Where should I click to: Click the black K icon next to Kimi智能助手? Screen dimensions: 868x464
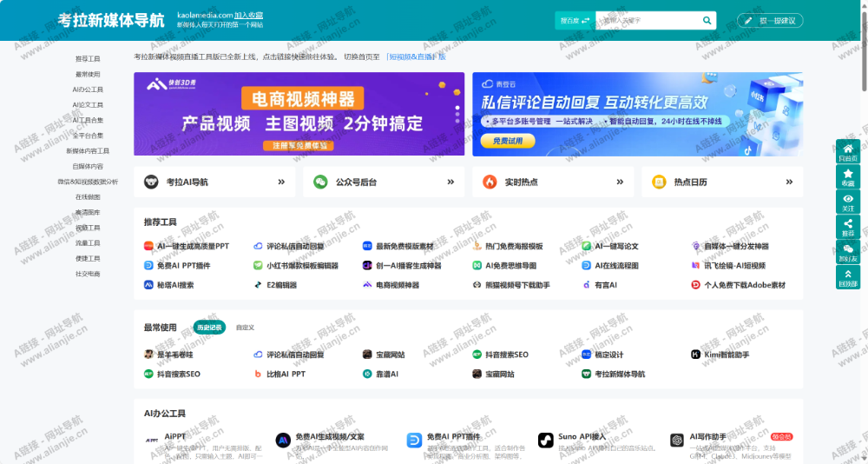point(696,355)
